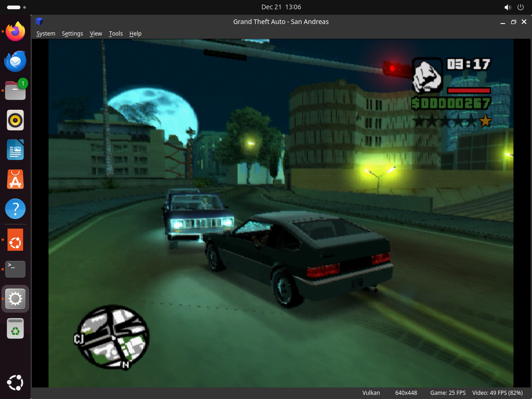Open the Terminal from the dock
Viewport: 532px width, 399px height.
point(15,269)
